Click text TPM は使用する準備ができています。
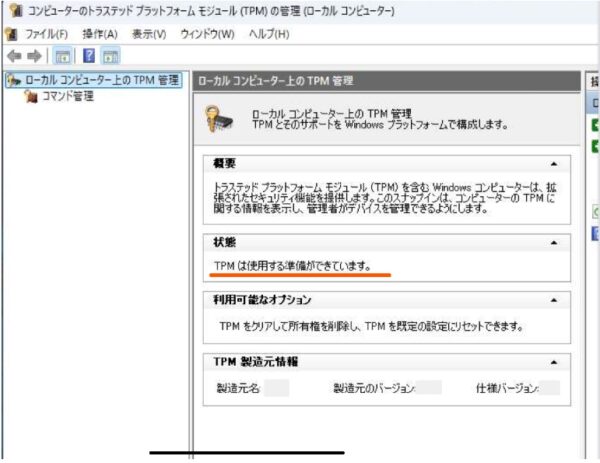This screenshot has width=600, height=463. (292, 266)
